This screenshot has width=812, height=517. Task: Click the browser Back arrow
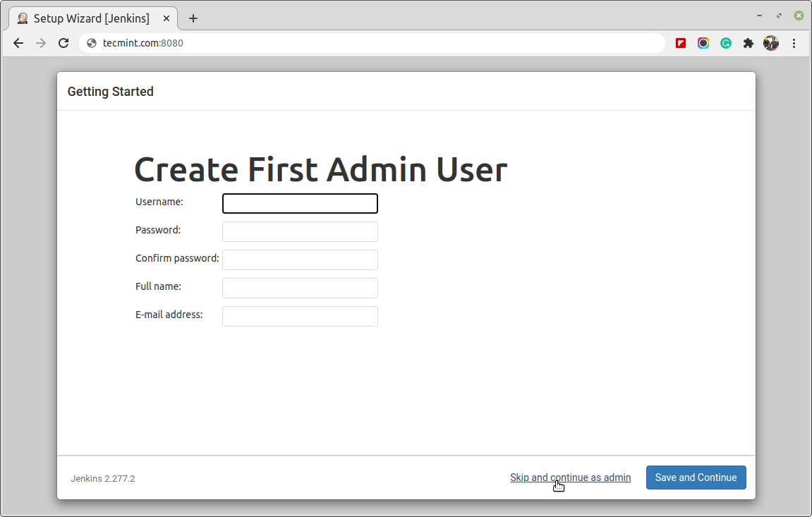(18, 43)
